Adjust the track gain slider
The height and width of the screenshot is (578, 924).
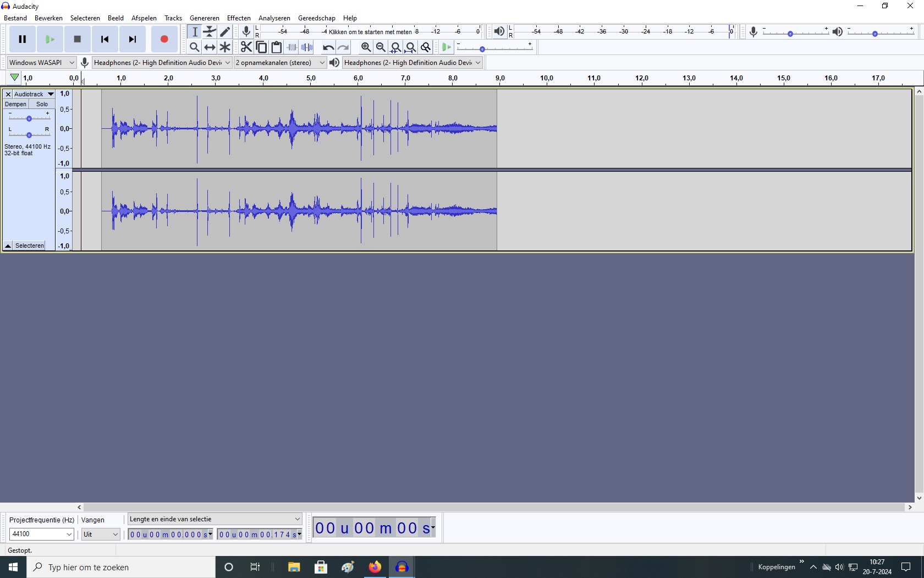pyautogui.click(x=29, y=118)
